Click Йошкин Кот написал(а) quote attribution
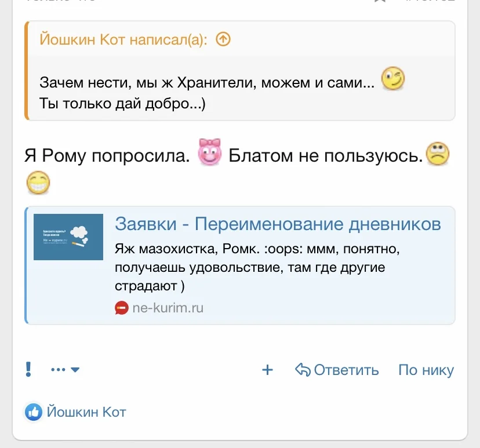This screenshot has height=448, width=480. click(124, 41)
